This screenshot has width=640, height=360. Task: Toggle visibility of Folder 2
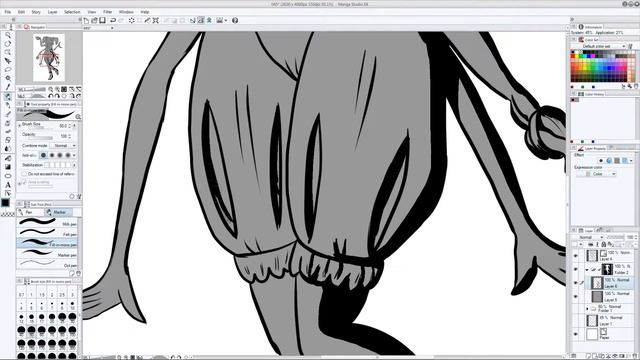(x=576, y=269)
